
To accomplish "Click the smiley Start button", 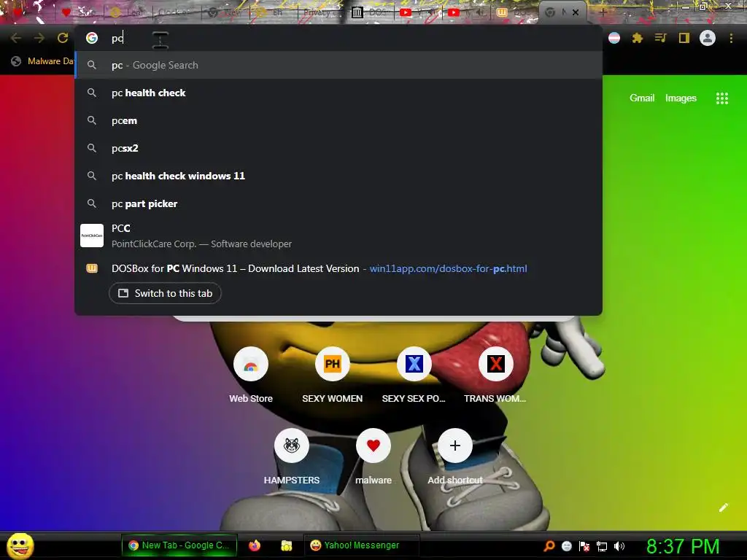I will [20, 545].
